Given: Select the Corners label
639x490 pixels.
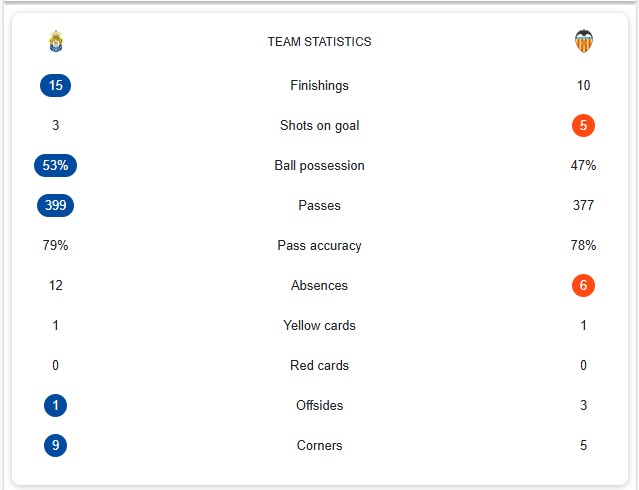Looking at the screenshot, I should pos(320,445).
